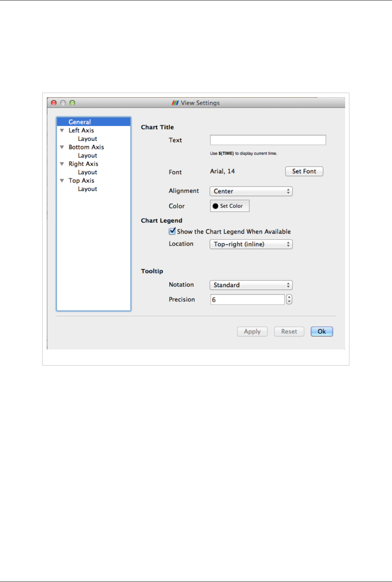Click Set Color swatch button
392x582 pixels.
tap(230, 206)
